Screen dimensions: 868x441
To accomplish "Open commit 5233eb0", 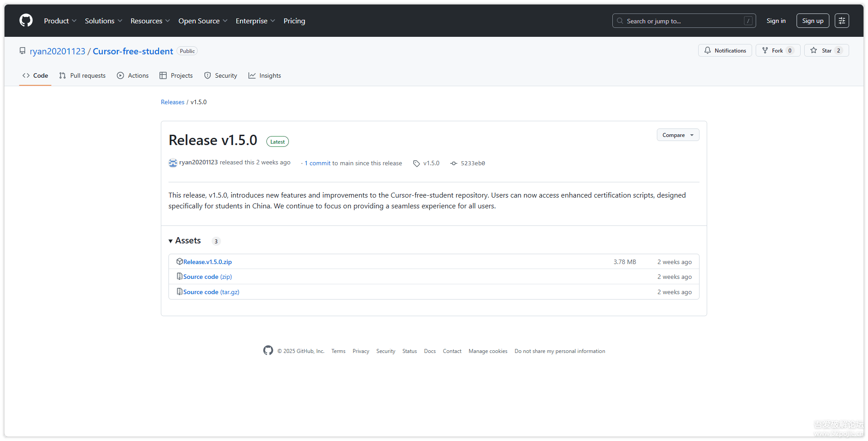I will (x=472, y=163).
